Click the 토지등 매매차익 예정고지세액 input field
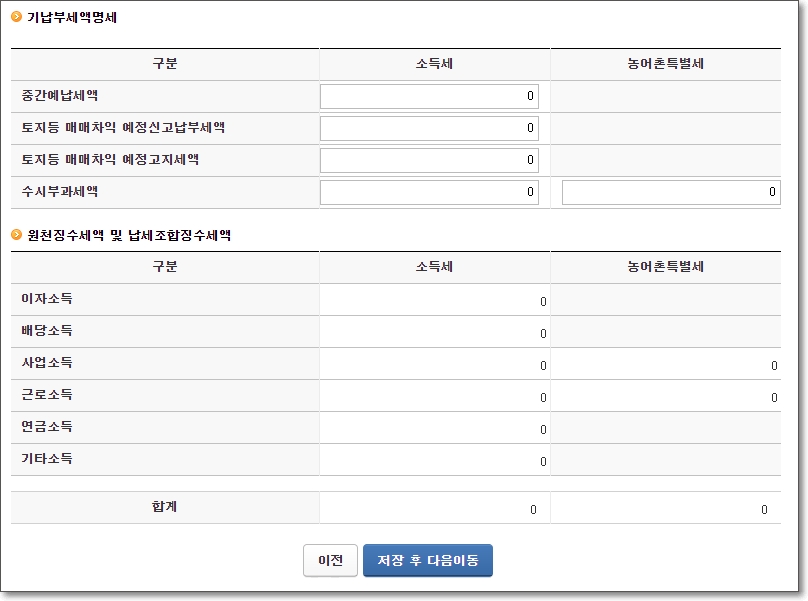 (429, 160)
